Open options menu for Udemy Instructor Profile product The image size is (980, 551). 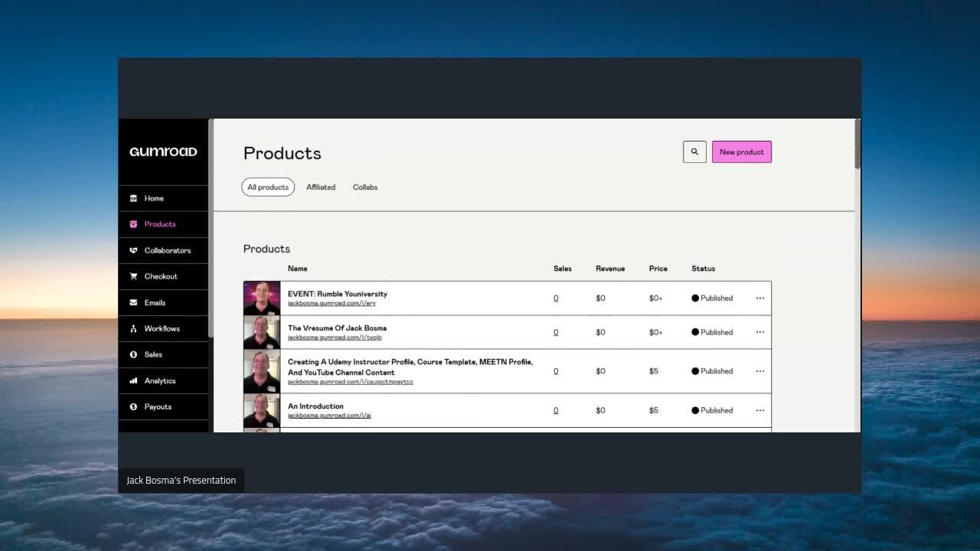tap(760, 371)
